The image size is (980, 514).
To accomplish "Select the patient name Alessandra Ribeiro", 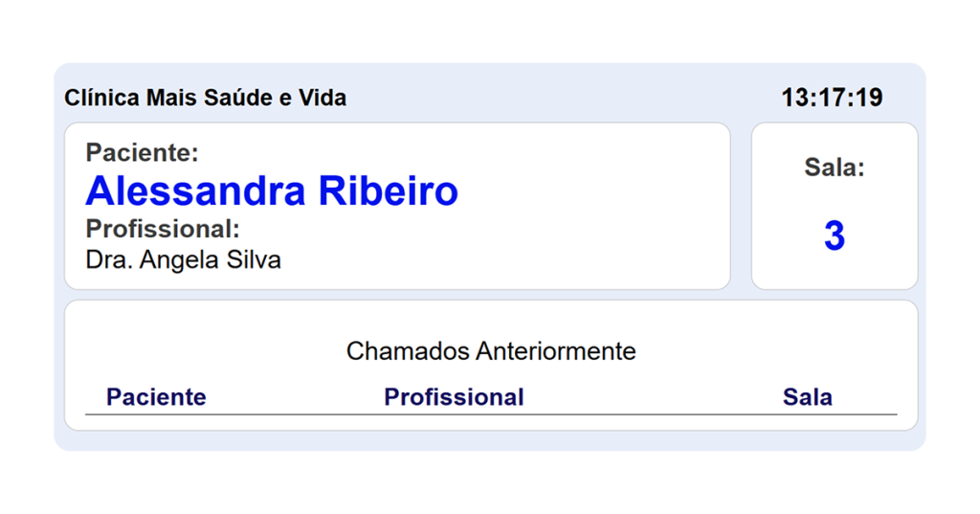I will pos(272,191).
